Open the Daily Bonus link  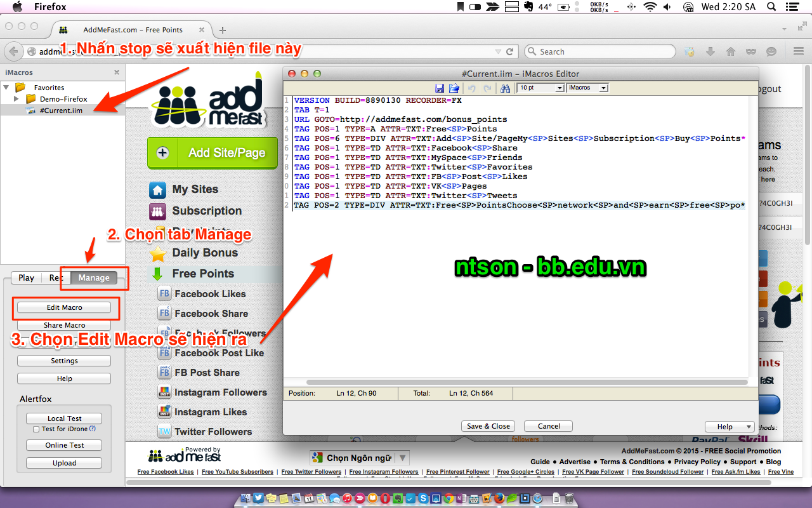(x=205, y=253)
